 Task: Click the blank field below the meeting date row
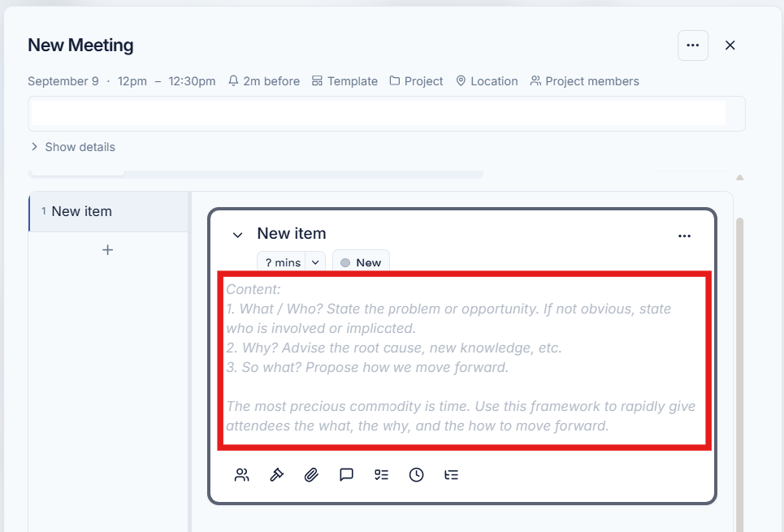[x=387, y=114]
